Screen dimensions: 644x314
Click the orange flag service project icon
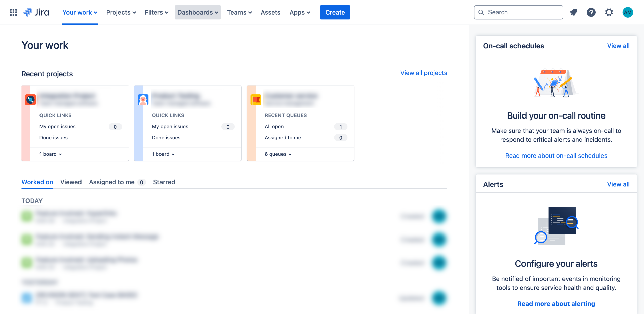point(256,100)
